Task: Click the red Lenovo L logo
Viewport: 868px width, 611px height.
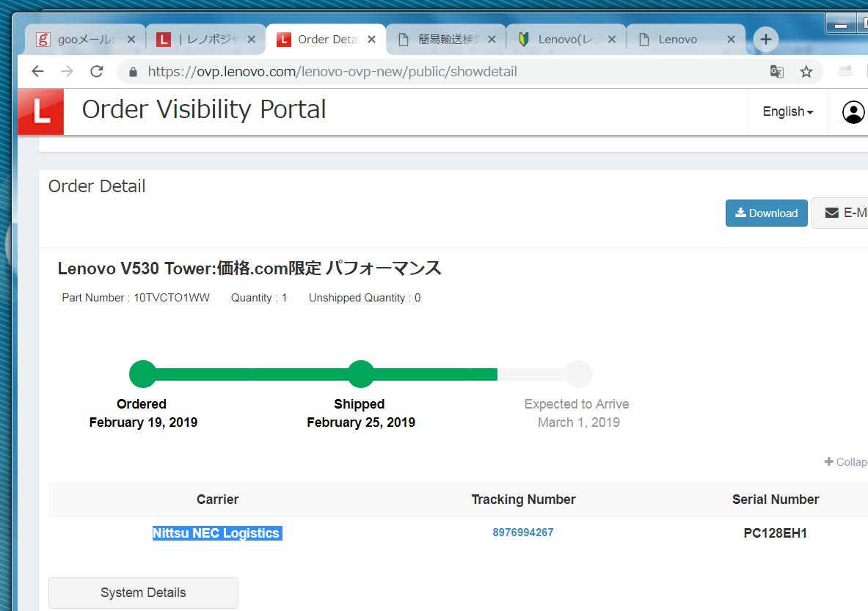Action: point(41,112)
